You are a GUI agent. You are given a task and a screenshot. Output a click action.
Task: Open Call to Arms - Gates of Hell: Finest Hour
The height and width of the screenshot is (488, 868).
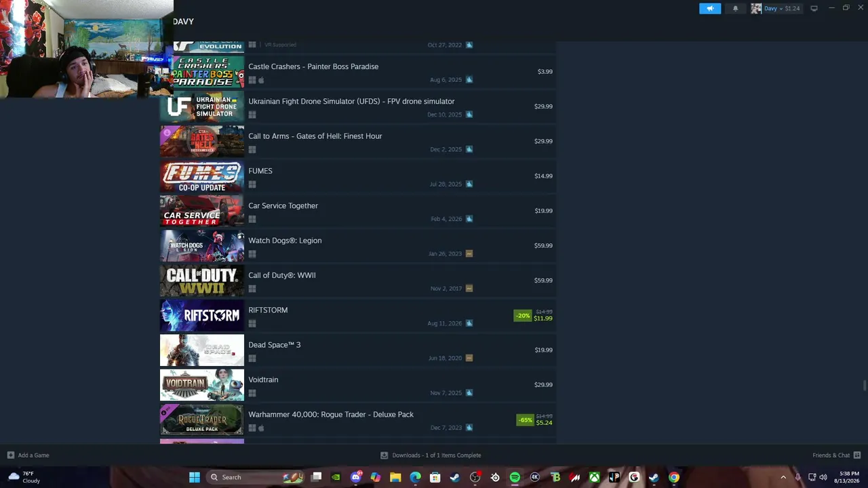[x=315, y=136]
